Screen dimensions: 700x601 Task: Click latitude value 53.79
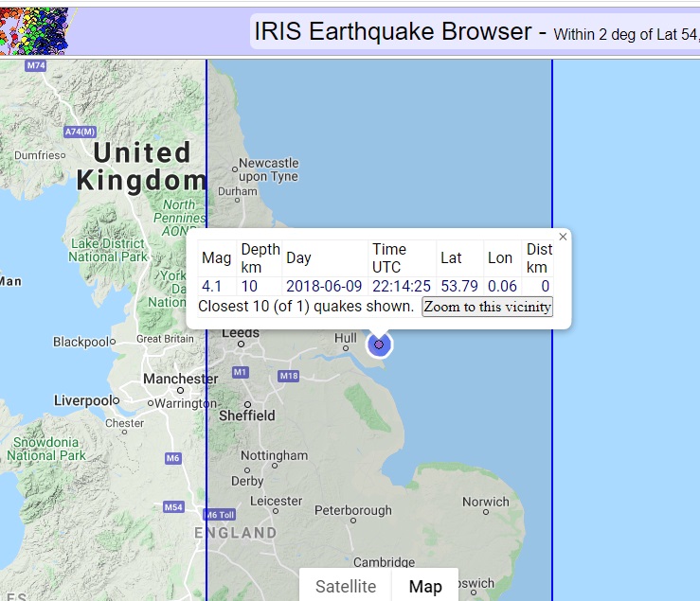pyautogui.click(x=459, y=286)
